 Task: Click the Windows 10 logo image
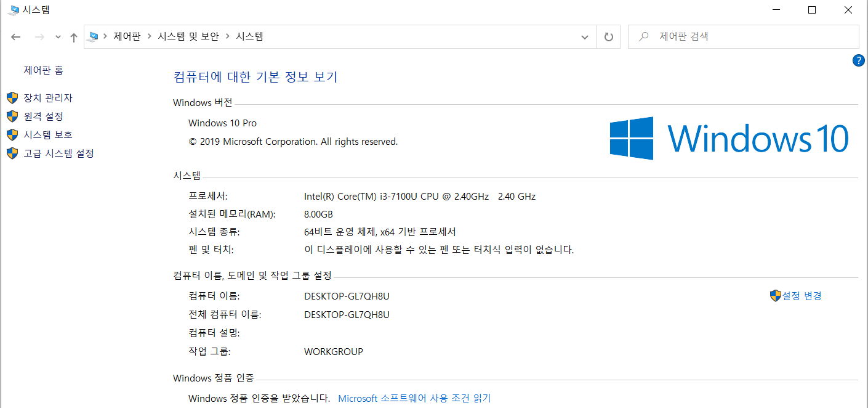[x=729, y=138]
